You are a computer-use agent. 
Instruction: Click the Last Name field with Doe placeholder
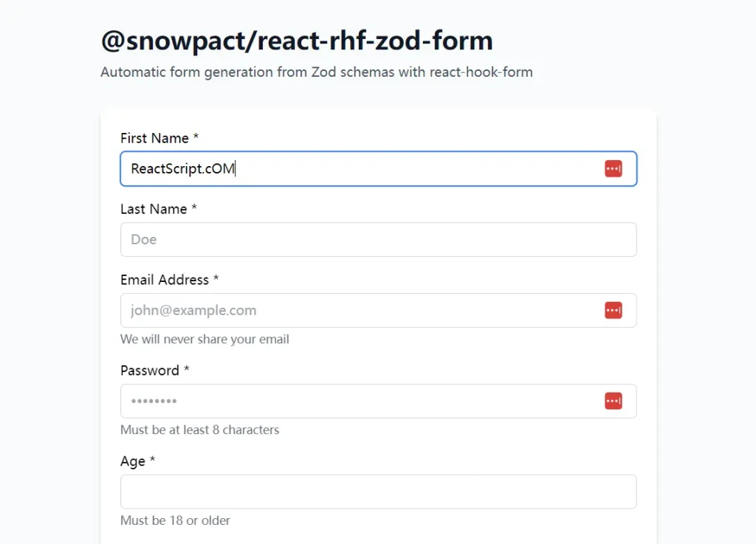tap(332, 239)
